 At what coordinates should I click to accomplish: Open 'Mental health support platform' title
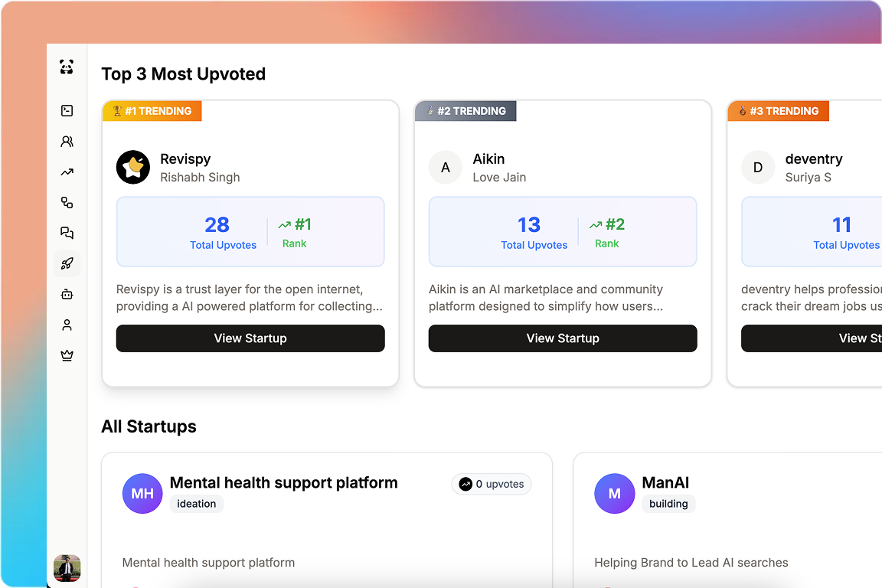tap(283, 483)
